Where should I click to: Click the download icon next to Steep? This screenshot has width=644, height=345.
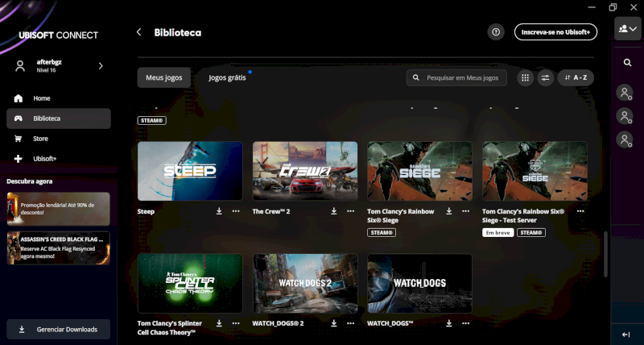pos(219,211)
